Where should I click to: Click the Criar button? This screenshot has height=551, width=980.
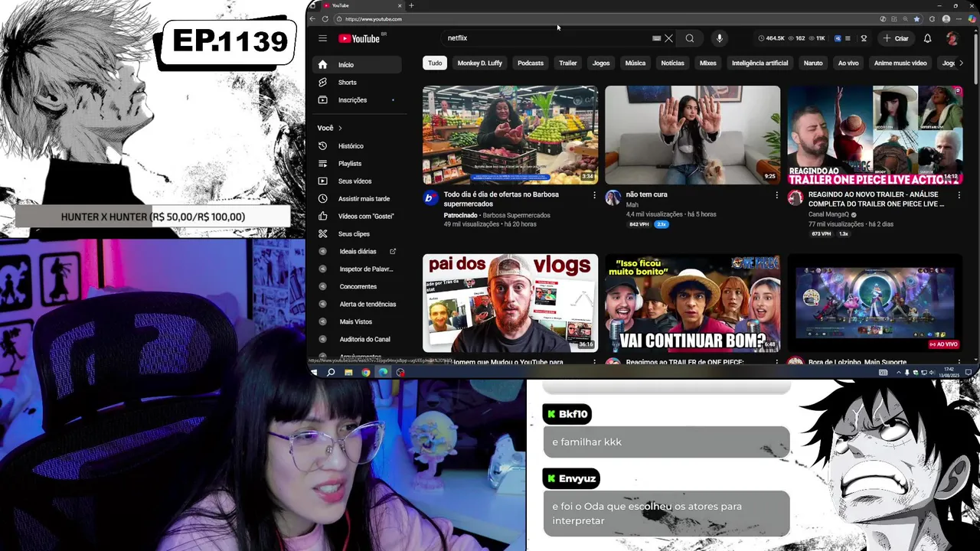pos(895,38)
